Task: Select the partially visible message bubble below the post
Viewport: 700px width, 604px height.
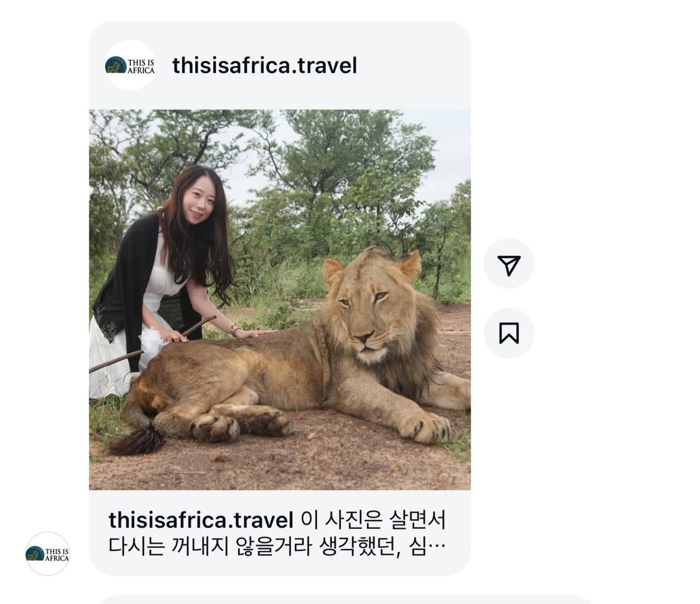Action: click(344, 599)
